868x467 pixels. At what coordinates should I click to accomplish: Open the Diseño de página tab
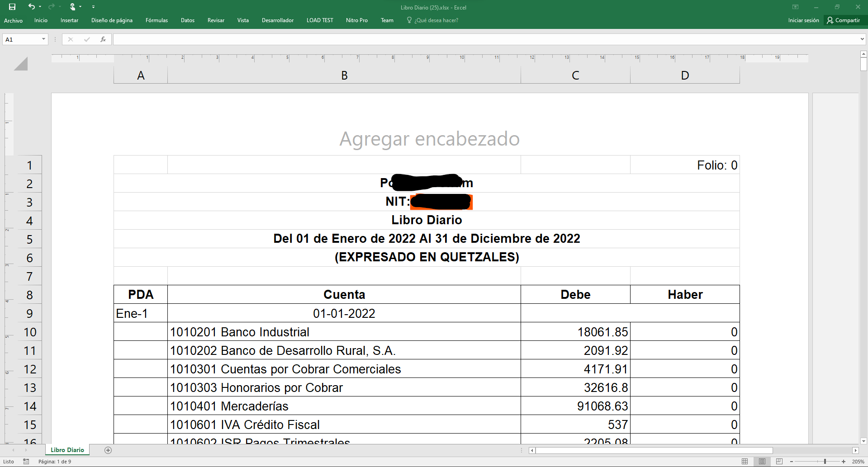pyautogui.click(x=112, y=20)
